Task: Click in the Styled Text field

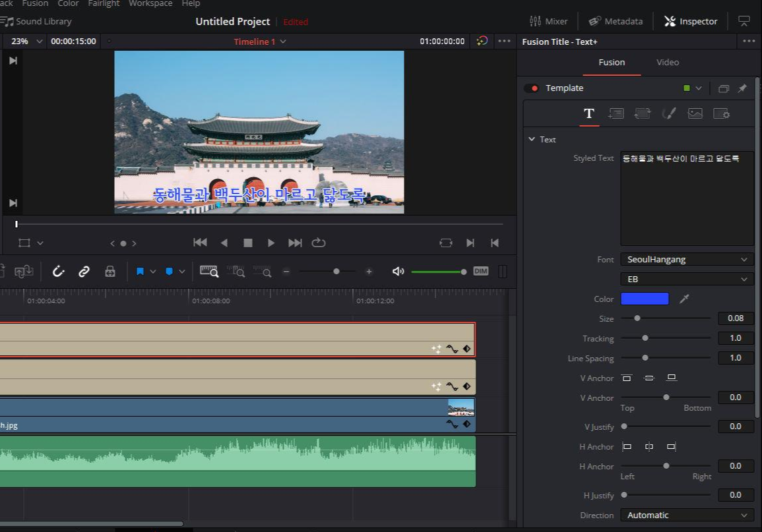Action: [x=687, y=198]
